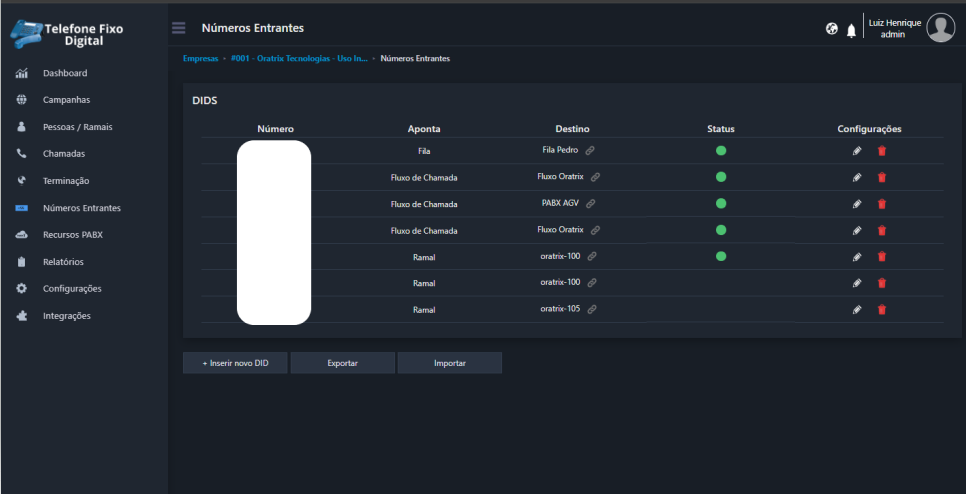Edit the Fila Pedro row with pencil
Screen dimensions: 966x494
coord(857,151)
